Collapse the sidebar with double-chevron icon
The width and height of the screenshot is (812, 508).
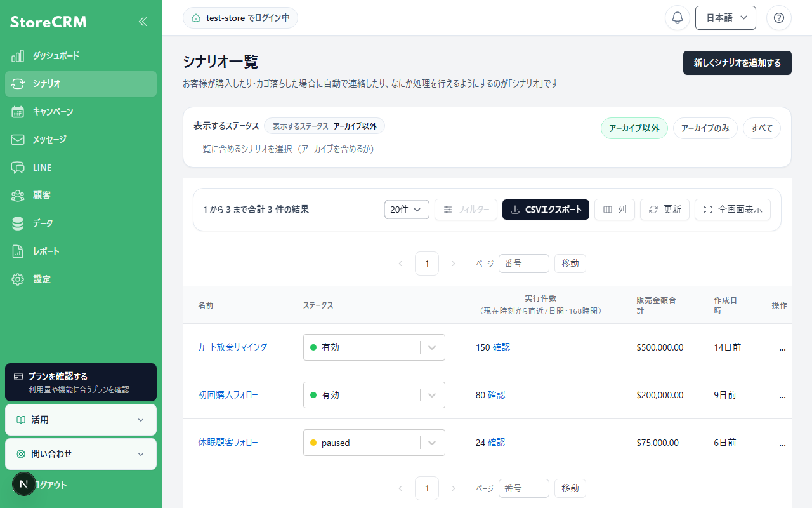(143, 22)
